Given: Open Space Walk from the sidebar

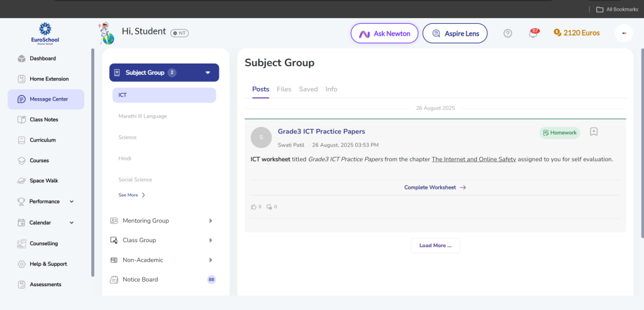Looking at the screenshot, I should click(x=43, y=180).
